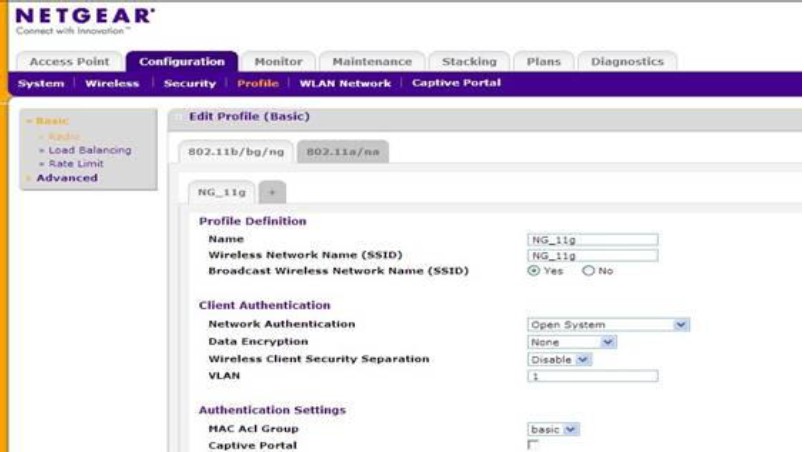This screenshot has height=452, width=804.
Task: Add a new profile with plus tab
Action: (272, 192)
